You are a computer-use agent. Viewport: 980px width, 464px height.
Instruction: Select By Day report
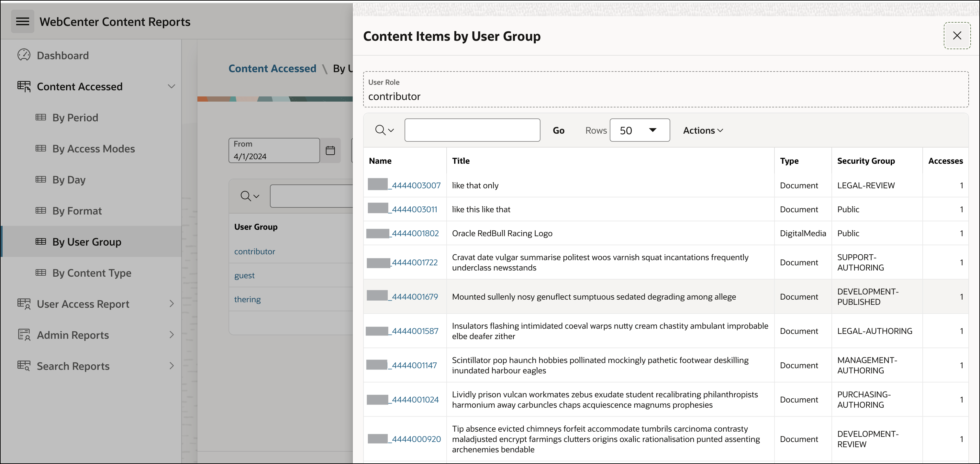(x=69, y=180)
